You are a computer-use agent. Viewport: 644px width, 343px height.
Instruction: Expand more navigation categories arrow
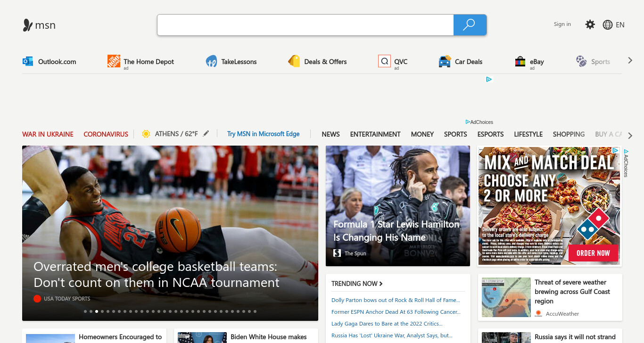[x=630, y=136]
